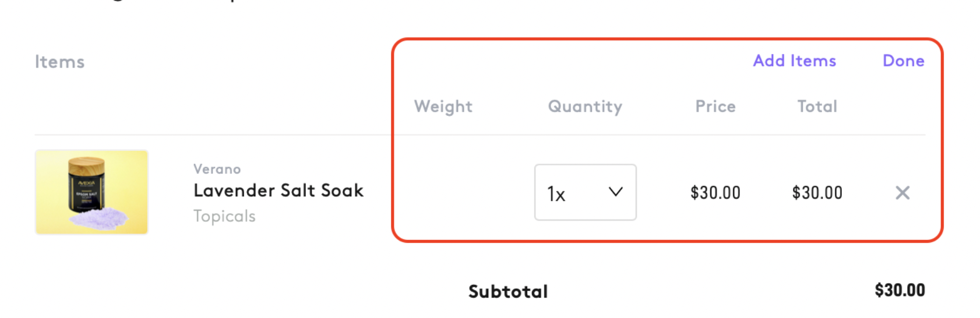Click the Verano brand label
The height and width of the screenshot is (318, 980).
click(217, 169)
